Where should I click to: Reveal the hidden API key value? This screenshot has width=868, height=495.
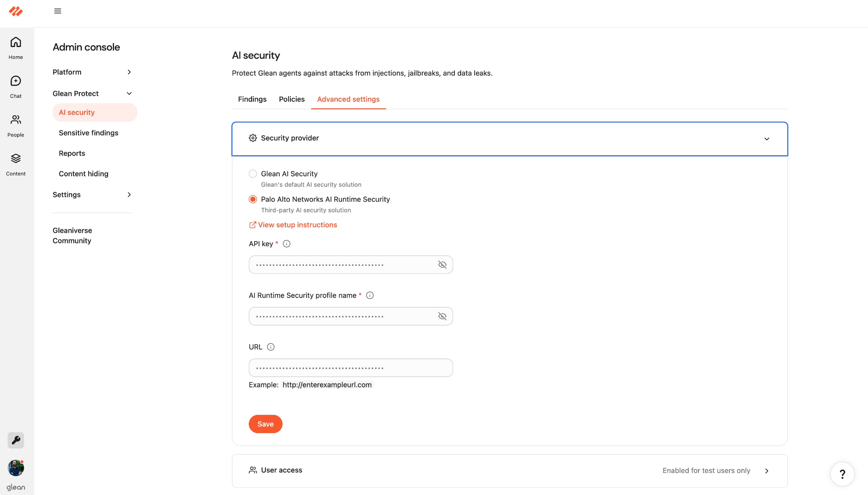(x=442, y=264)
